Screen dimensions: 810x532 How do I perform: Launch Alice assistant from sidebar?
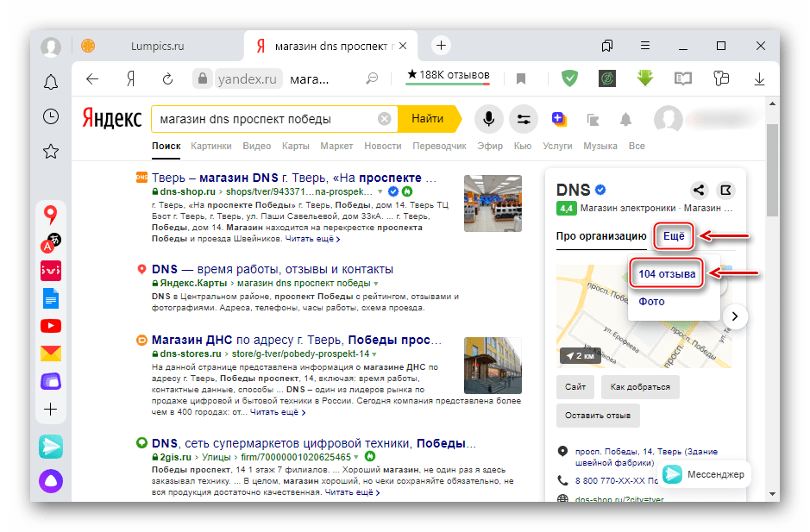pos(51,480)
